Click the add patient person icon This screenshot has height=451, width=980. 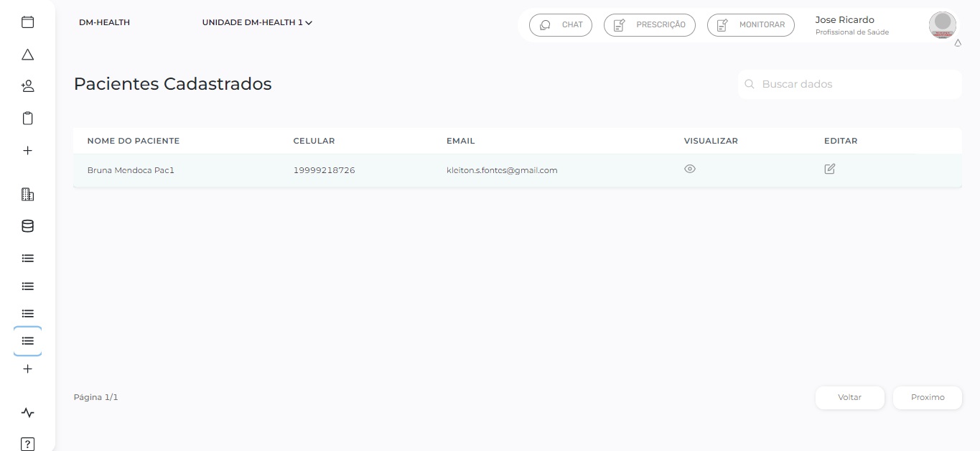tap(27, 86)
